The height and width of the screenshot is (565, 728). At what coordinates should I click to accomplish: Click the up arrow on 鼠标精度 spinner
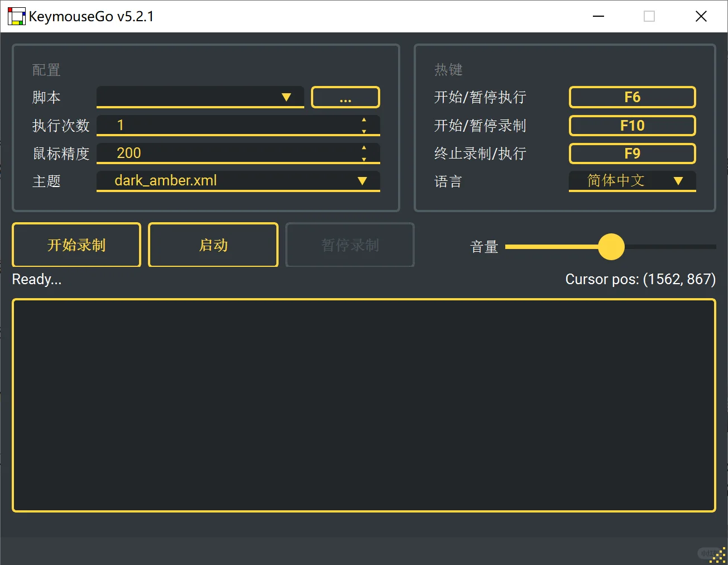pos(365,147)
